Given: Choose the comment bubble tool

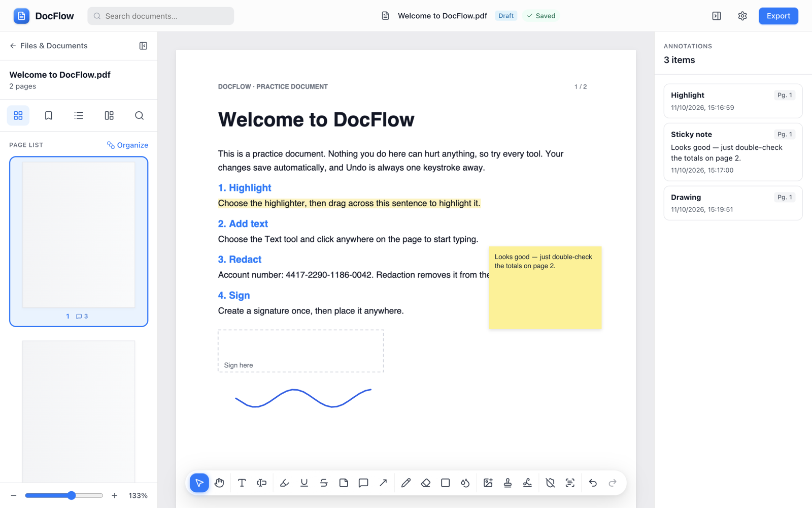Looking at the screenshot, I should pos(363,483).
